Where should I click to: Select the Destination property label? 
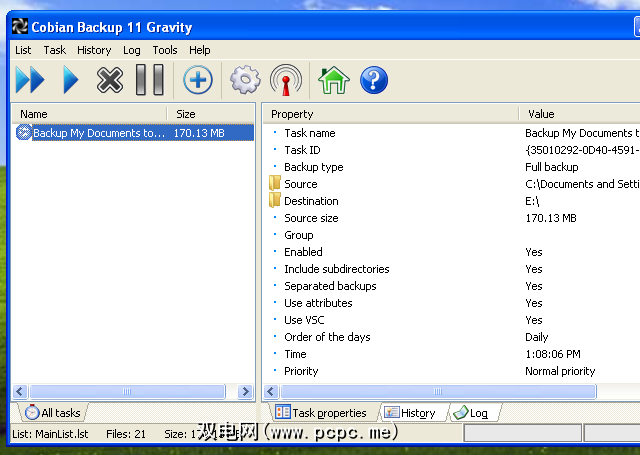pyautogui.click(x=311, y=201)
